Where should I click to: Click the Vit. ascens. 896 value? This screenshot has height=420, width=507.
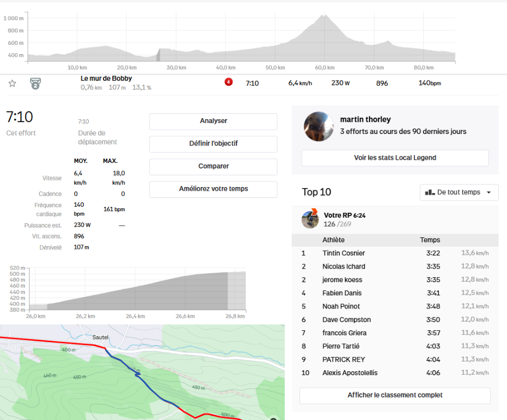click(x=79, y=236)
